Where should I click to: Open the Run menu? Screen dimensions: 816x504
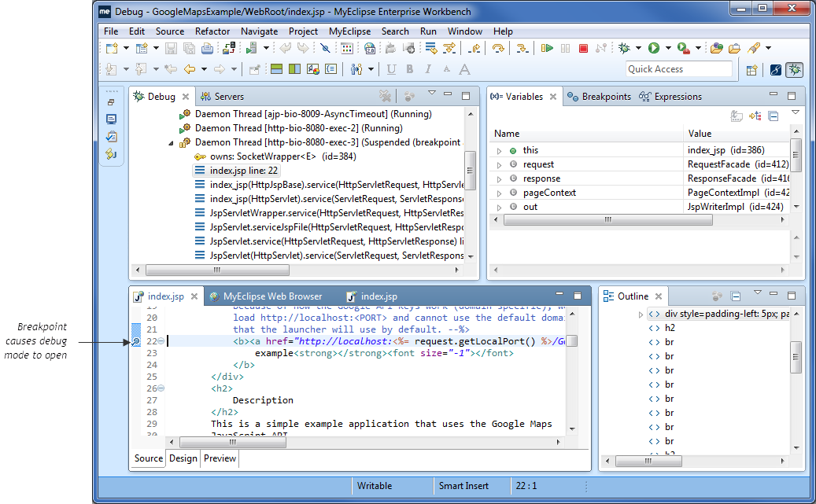pyautogui.click(x=428, y=31)
